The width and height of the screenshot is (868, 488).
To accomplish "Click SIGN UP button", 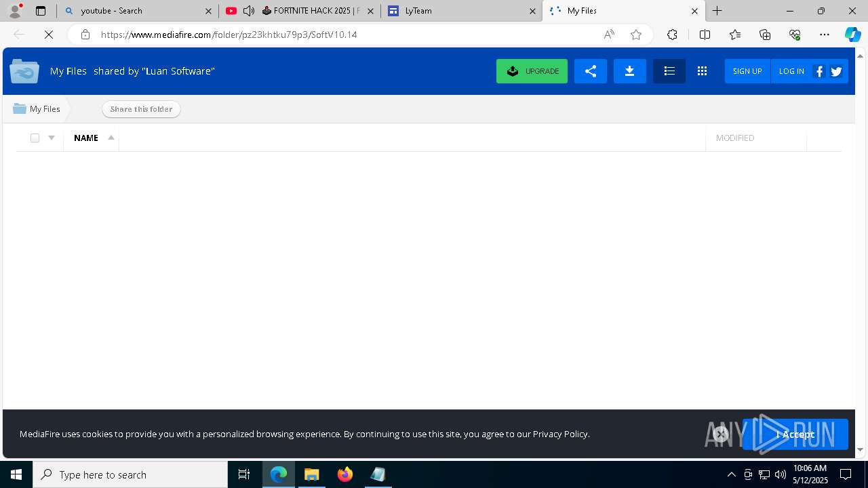I will (747, 71).
